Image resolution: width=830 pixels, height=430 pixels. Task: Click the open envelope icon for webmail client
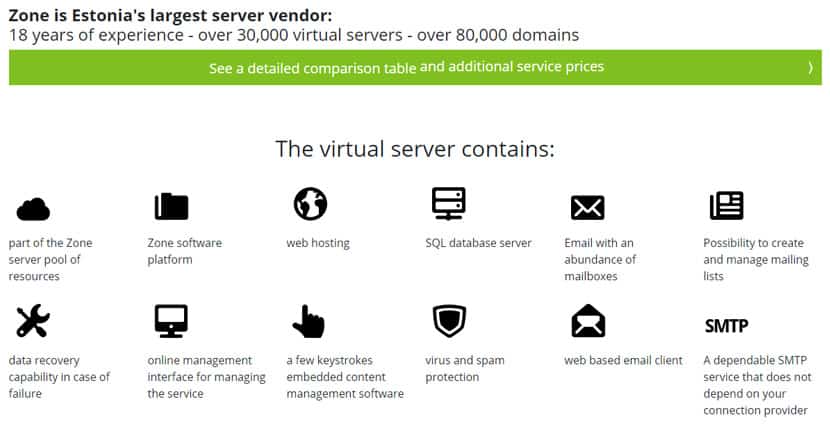tap(588, 321)
